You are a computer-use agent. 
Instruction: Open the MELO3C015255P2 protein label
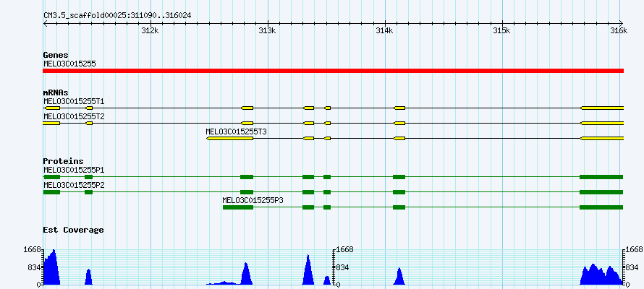coord(74,185)
